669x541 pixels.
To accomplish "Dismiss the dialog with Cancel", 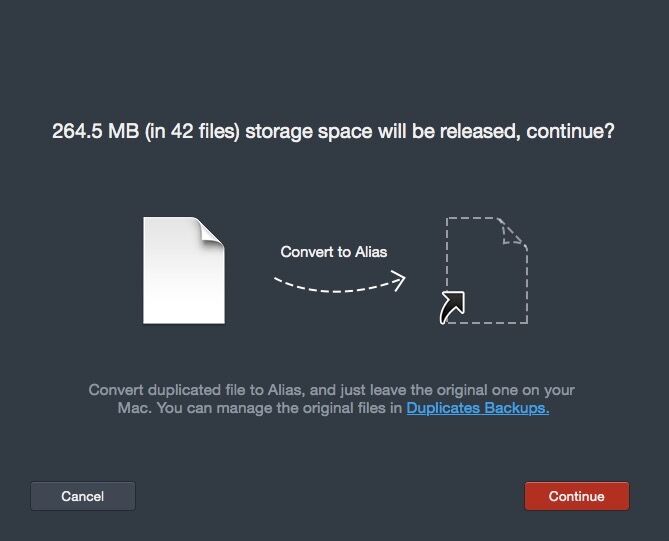I will tap(83, 496).
